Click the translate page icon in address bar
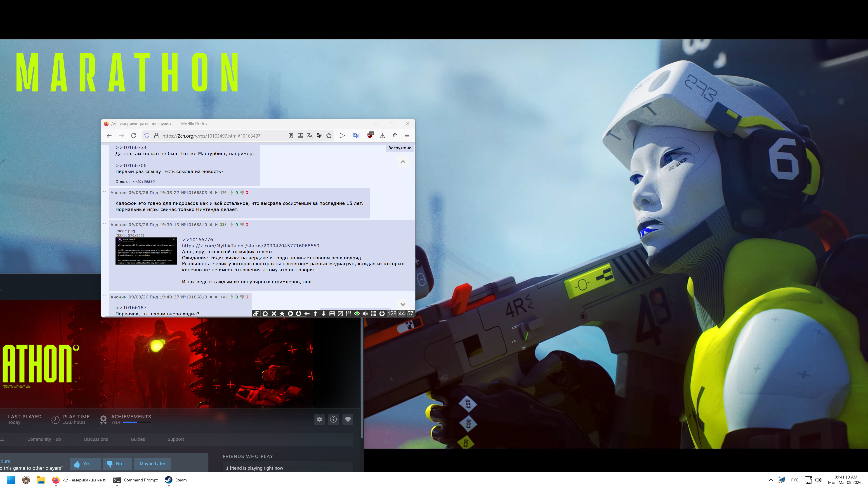The image size is (868, 488). (310, 136)
